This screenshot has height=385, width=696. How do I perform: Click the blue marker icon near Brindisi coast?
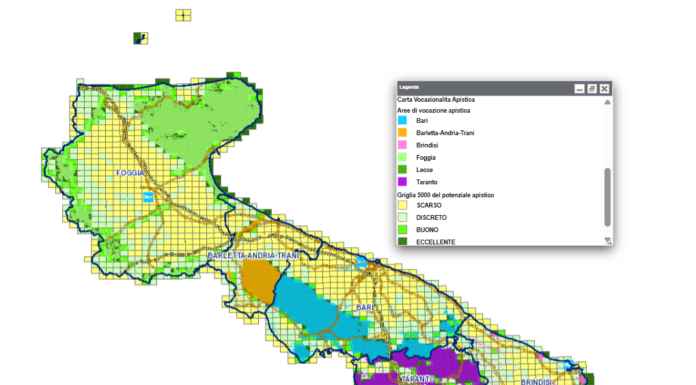(x=569, y=366)
